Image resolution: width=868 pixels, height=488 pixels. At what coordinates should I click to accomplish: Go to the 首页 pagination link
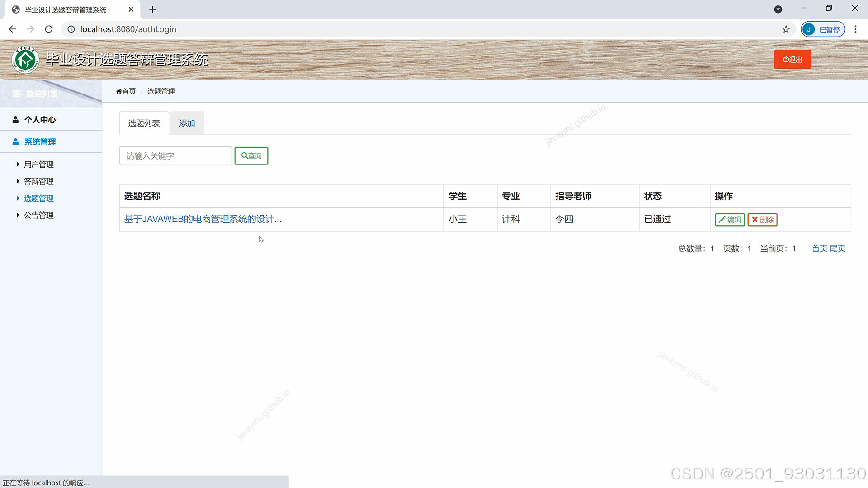819,249
